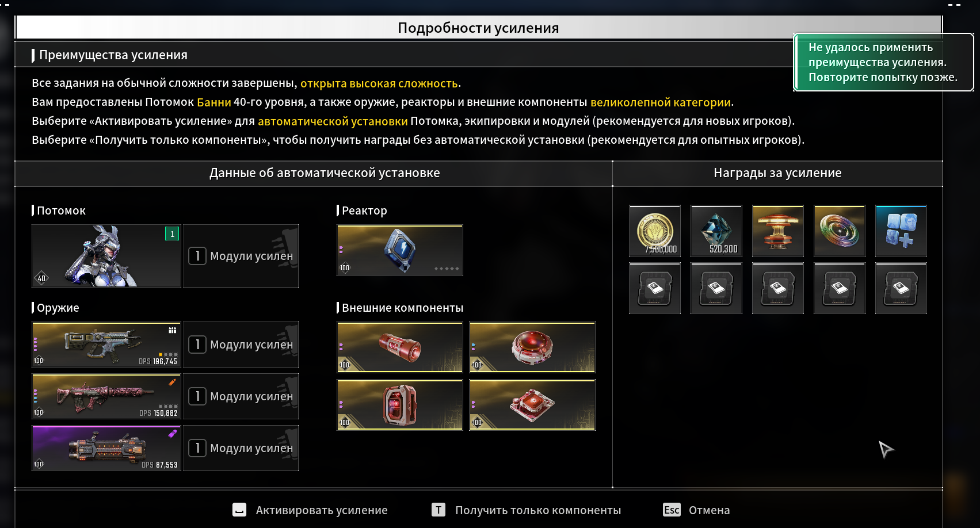Click the blue character slot plus reward icon
The image size is (980, 528).
(901, 231)
